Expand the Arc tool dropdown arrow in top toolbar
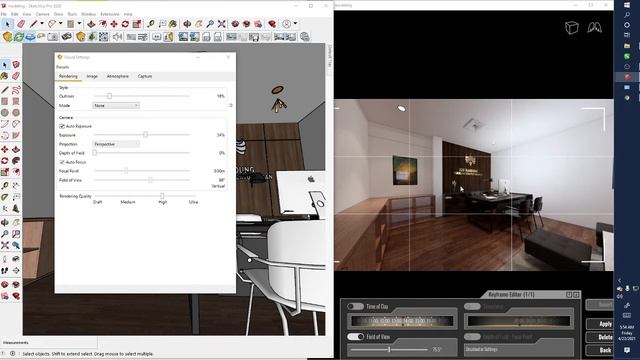Image resolution: width=640 pixels, height=360 pixels. click(x=60, y=24)
